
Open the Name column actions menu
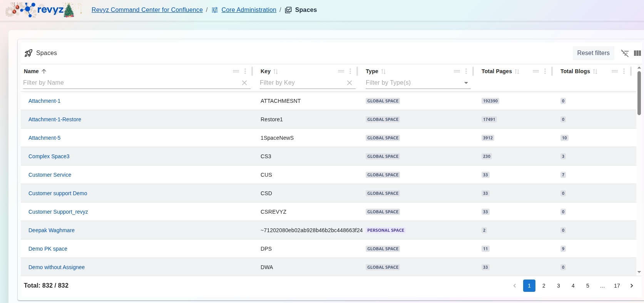point(245,71)
